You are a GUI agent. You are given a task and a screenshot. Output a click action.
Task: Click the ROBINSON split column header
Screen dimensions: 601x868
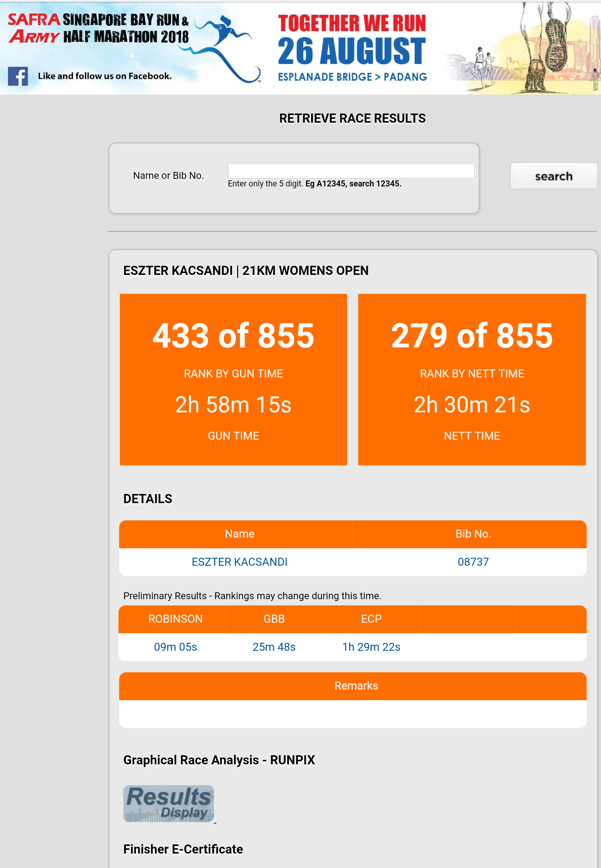click(175, 619)
